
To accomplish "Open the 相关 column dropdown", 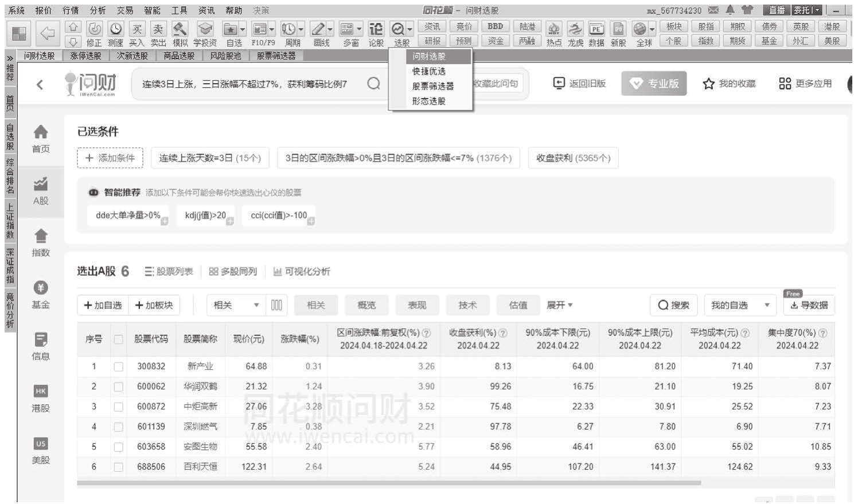I will 236,305.
